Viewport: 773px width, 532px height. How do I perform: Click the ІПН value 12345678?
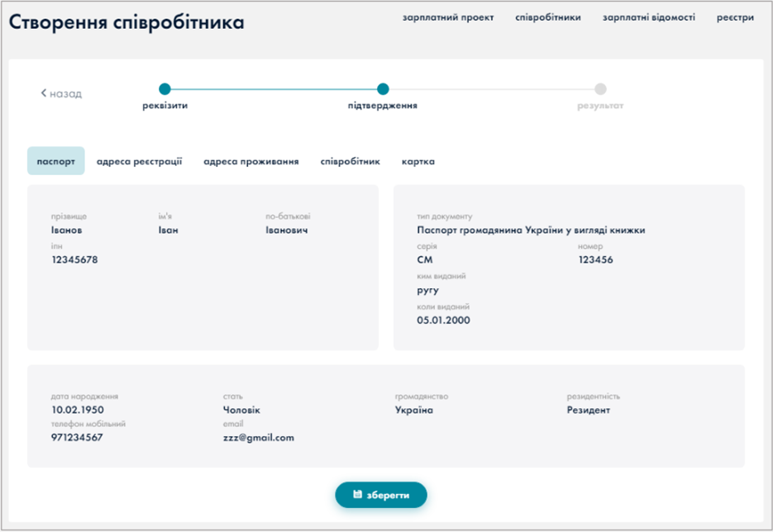[x=74, y=260]
